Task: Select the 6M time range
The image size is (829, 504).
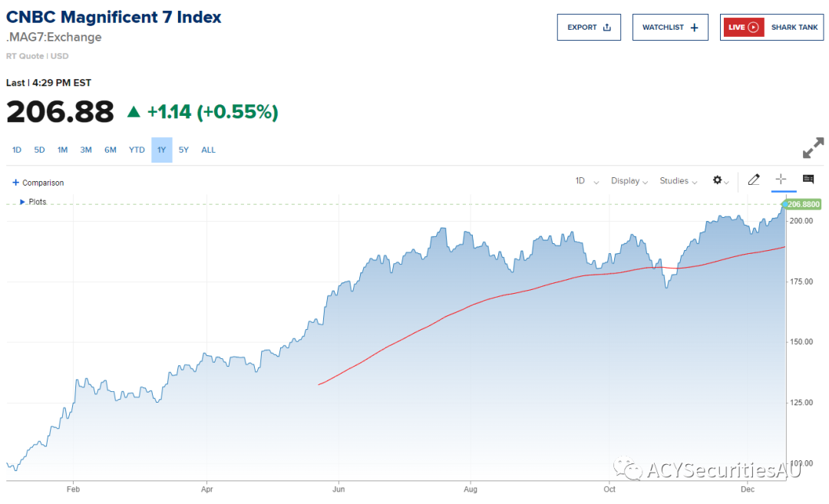Action: click(x=111, y=150)
